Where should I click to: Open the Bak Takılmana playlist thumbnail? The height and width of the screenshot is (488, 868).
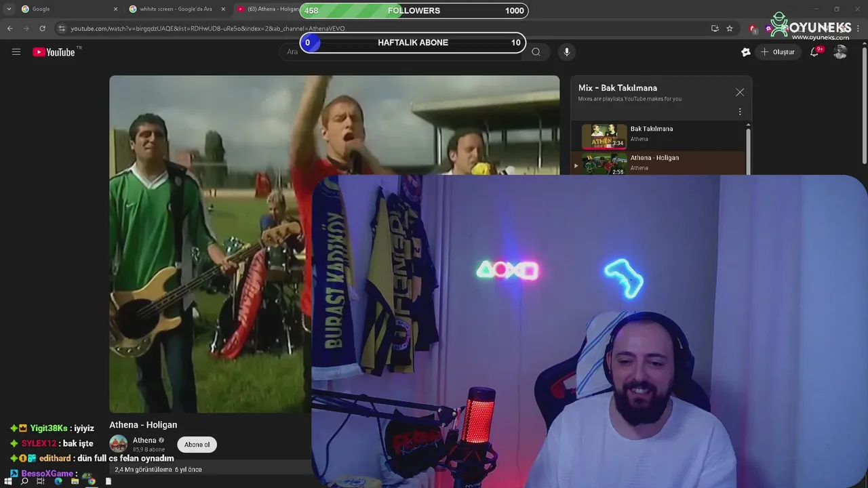604,136
